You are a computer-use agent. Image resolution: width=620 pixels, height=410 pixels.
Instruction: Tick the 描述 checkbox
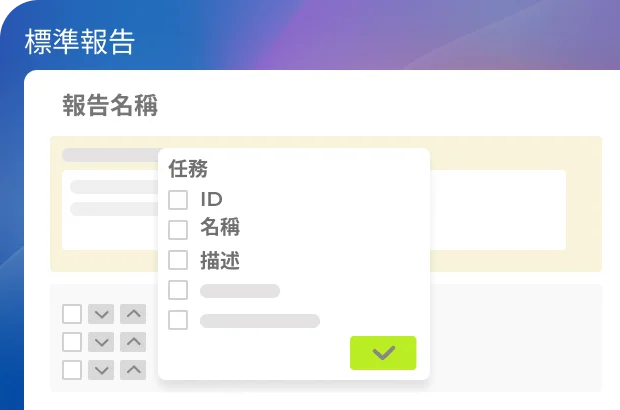(178, 260)
